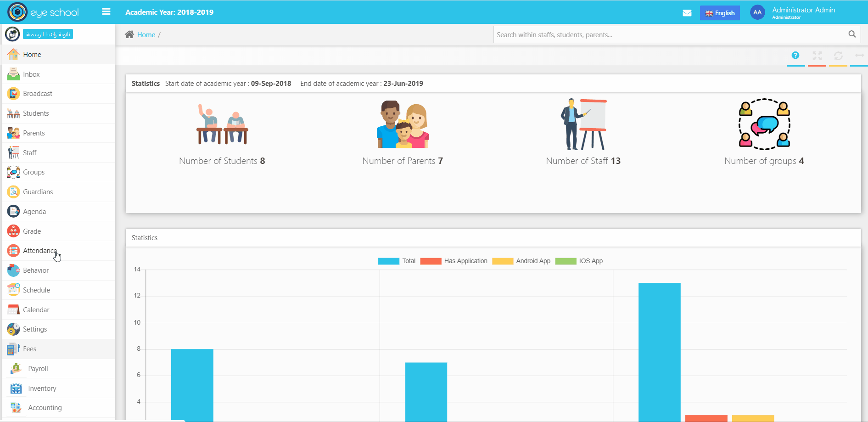Open the English language selector

pyautogui.click(x=719, y=13)
